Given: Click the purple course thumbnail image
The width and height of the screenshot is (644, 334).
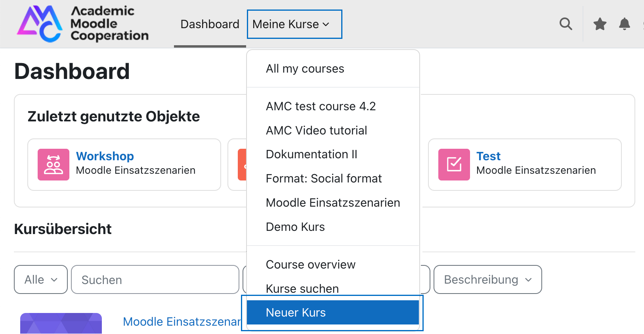Looking at the screenshot, I should click(x=61, y=323).
